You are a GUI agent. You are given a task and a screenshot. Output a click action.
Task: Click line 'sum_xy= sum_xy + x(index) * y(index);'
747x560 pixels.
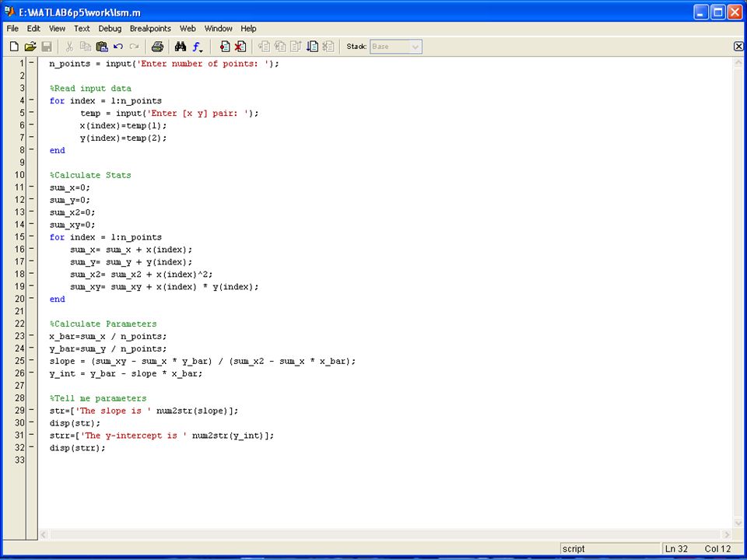pyautogui.click(x=164, y=287)
